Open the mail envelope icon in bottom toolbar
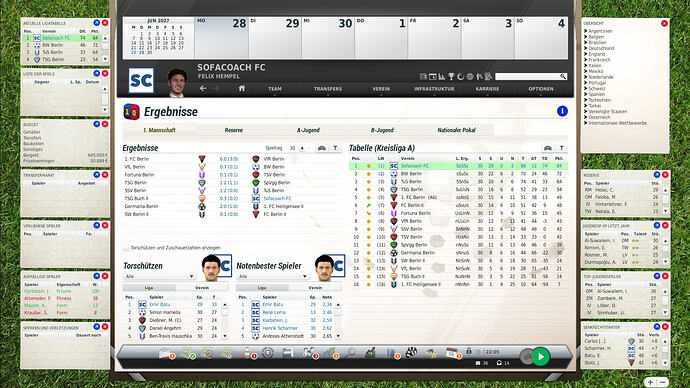The height and width of the screenshot is (388, 690). pos(166,353)
